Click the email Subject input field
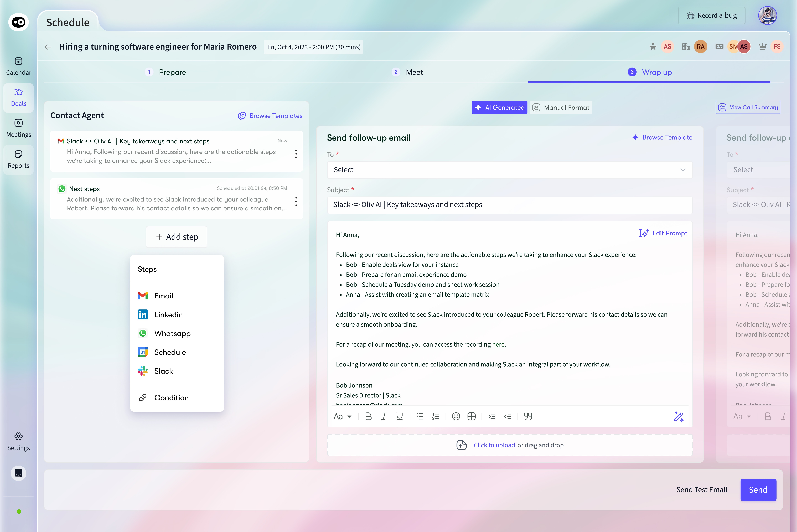Viewport: 797px width, 532px height. (x=510, y=205)
